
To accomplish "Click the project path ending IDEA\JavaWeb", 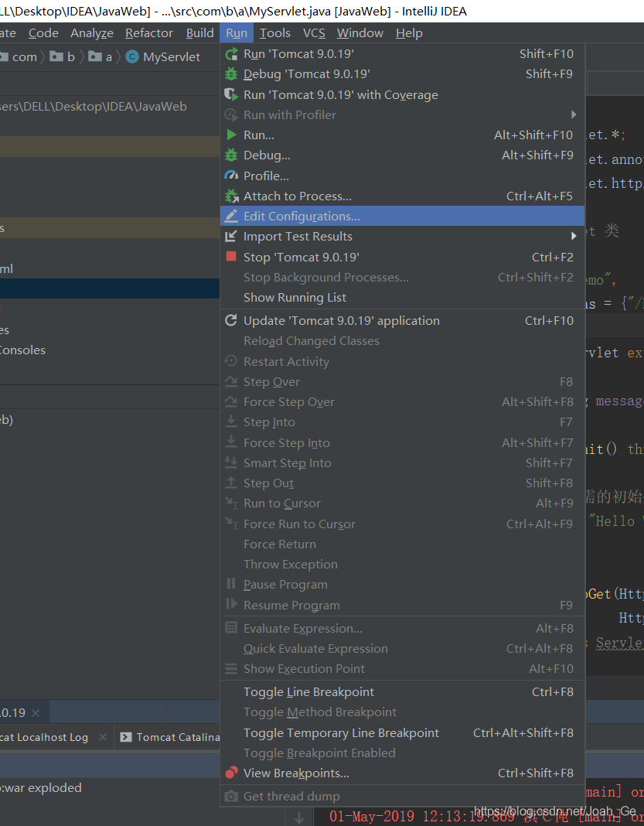I will coord(94,107).
